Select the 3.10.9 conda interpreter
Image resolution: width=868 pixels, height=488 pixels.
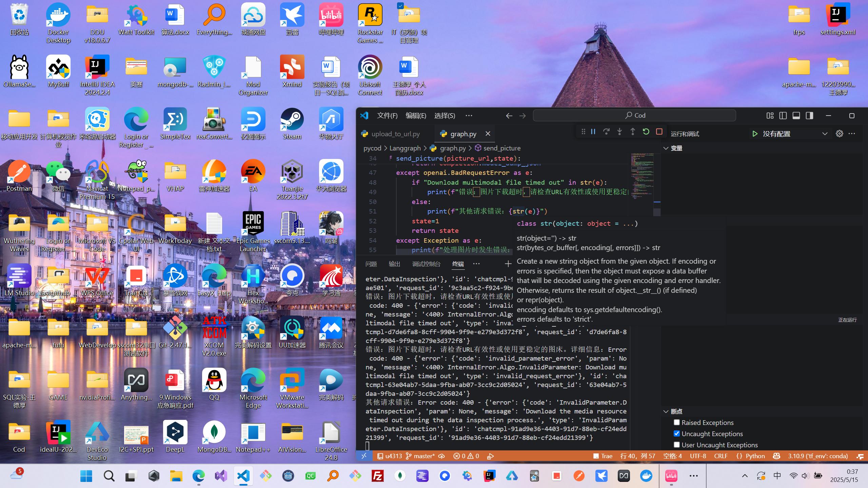[818, 456]
